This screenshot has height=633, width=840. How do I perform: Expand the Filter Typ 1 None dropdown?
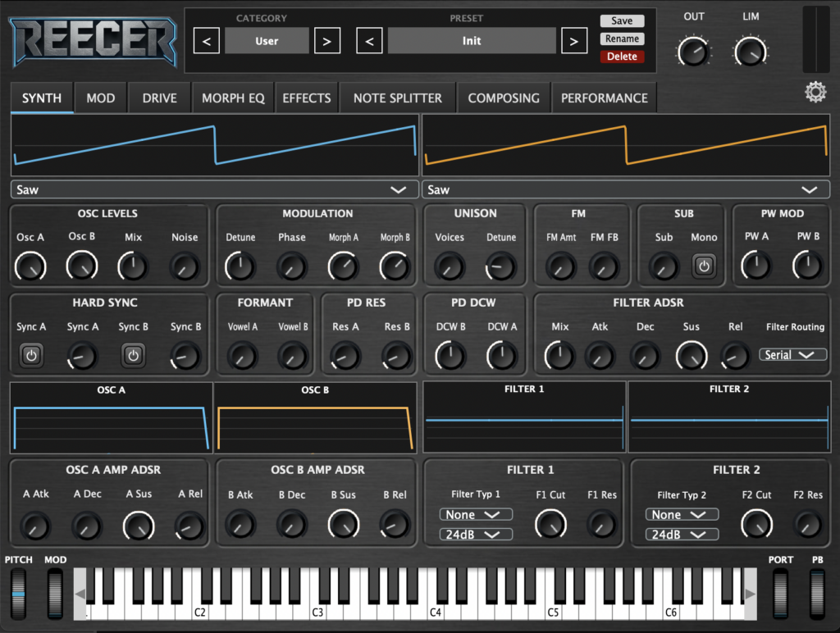[476, 515]
